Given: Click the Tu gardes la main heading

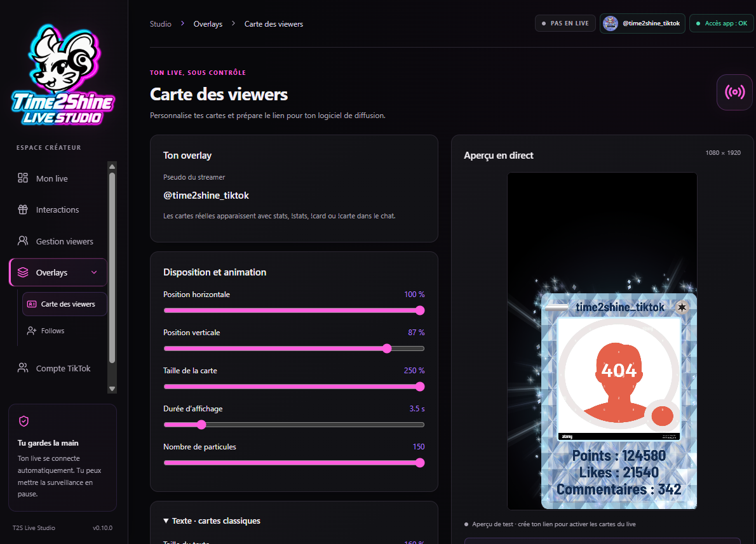Looking at the screenshot, I should point(48,443).
